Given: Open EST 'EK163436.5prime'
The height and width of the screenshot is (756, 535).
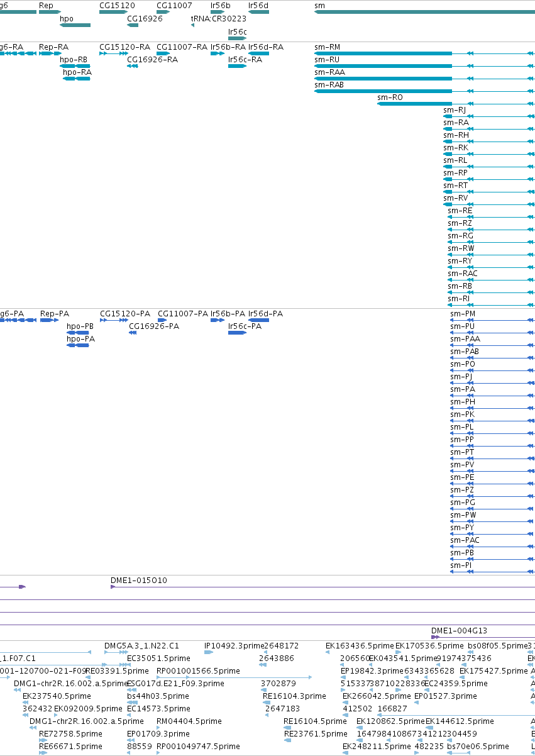Looking at the screenshot, I should click(360, 646).
